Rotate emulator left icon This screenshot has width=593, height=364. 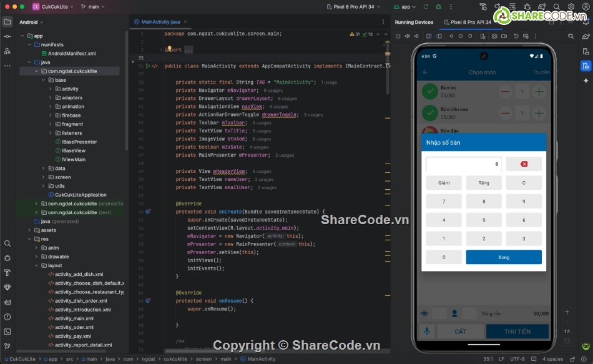point(429,36)
